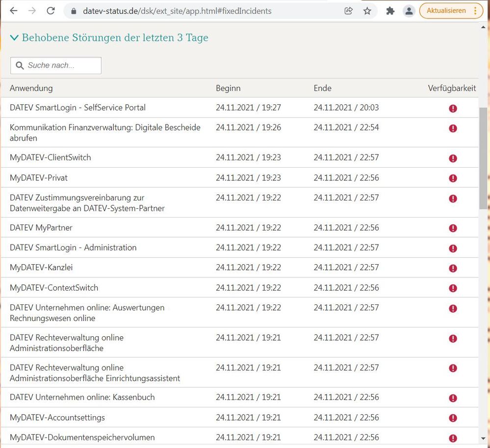
Task: Bookmark this page with the star icon
Action: click(x=367, y=11)
